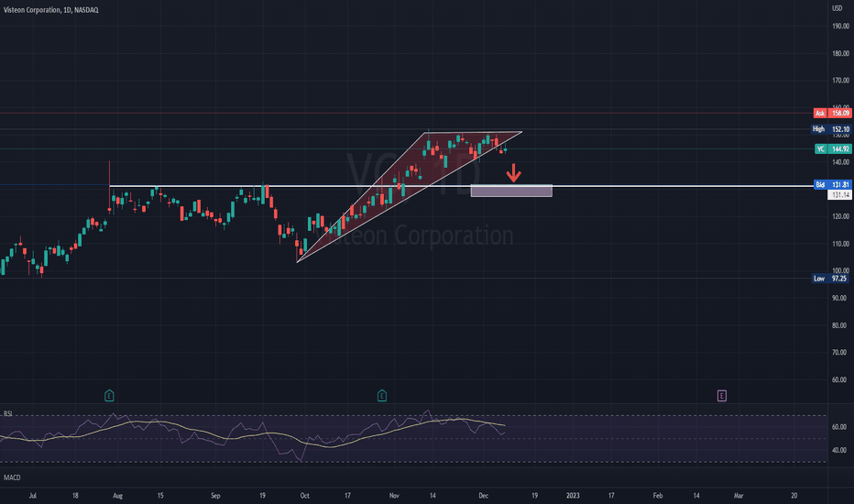Click the Oct date on time axis
The image size is (854, 504).
(304, 495)
